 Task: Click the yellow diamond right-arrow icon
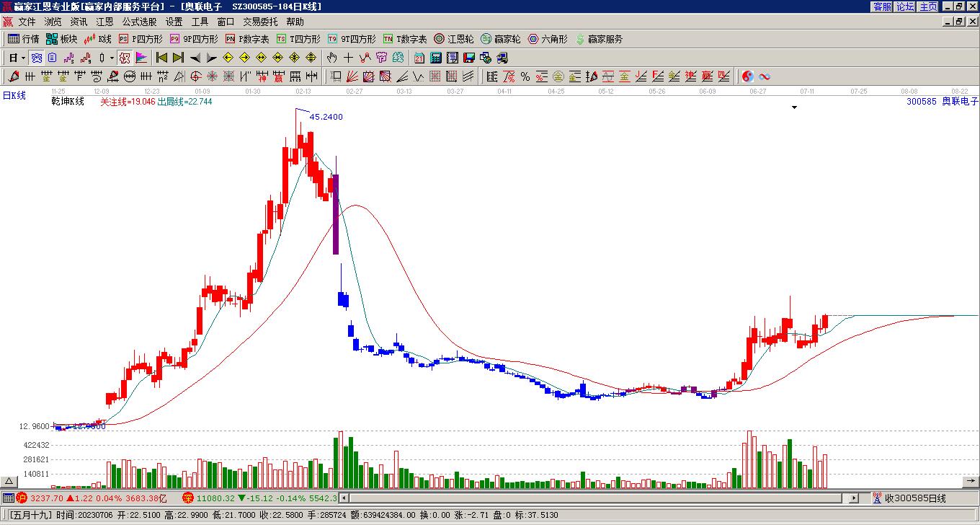point(244,58)
